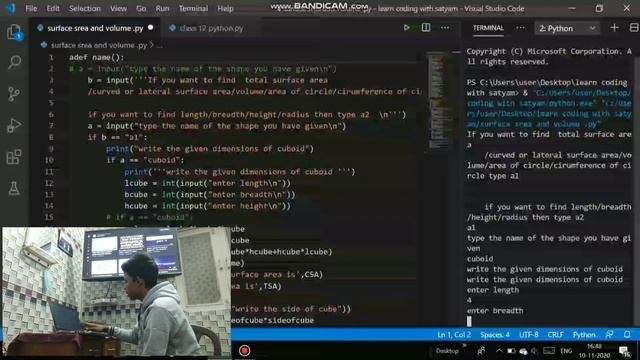Open editor More Actions ellipsis

pyautogui.click(x=445, y=28)
